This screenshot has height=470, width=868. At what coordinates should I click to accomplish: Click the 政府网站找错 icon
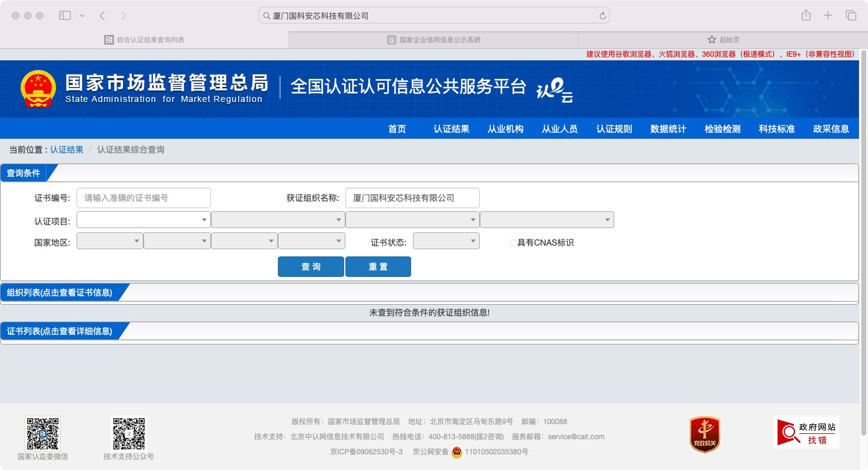coord(807,433)
